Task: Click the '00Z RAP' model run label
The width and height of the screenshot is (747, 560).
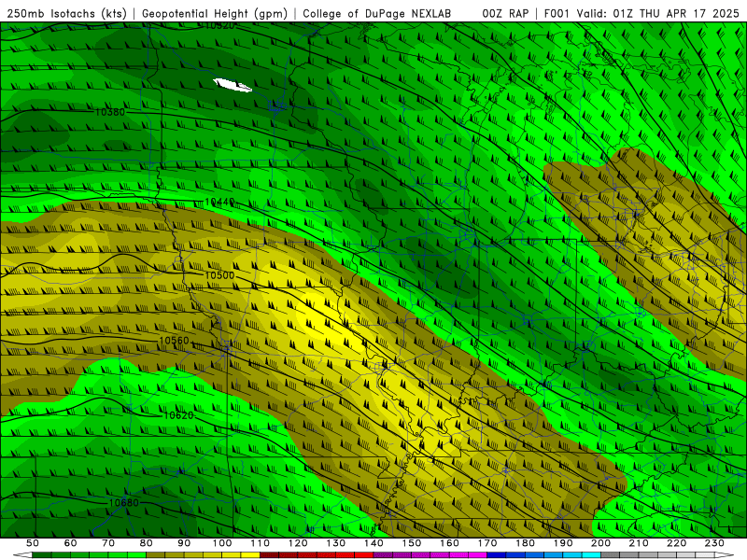Action: click(505, 13)
